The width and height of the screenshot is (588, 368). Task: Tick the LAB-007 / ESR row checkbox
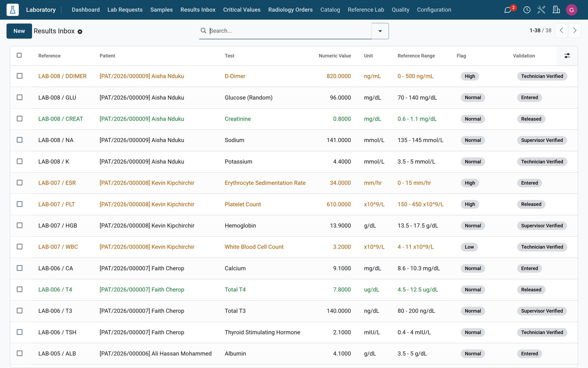point(19,183)
